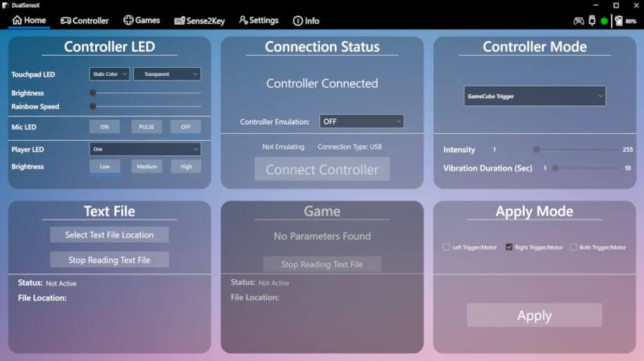644x361 pixels.
Task: Set Player LED brightness to High
Action: click(186, 166)
